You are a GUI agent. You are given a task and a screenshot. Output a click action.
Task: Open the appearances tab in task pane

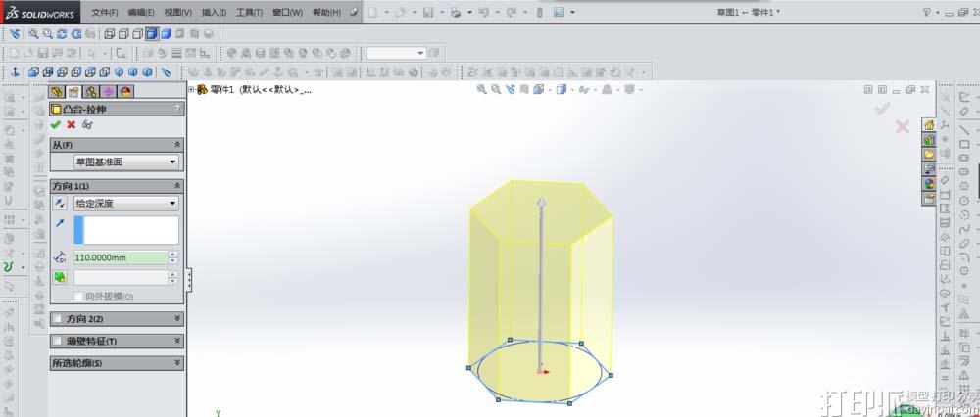(x=929, y=182)
